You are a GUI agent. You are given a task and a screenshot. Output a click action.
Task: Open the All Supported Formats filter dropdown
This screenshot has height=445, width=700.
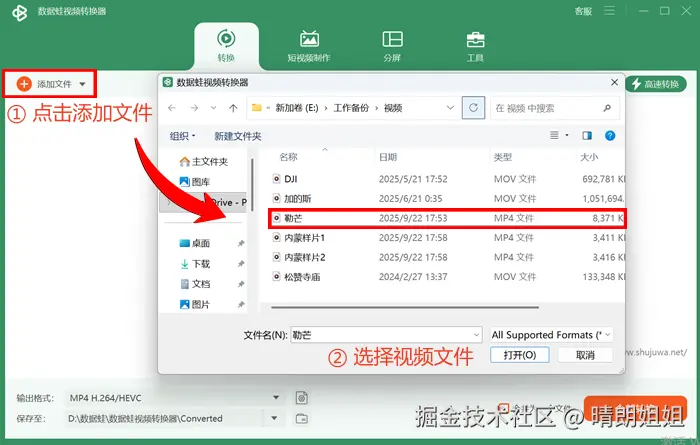pyautogui.click(x=551, y=335)
